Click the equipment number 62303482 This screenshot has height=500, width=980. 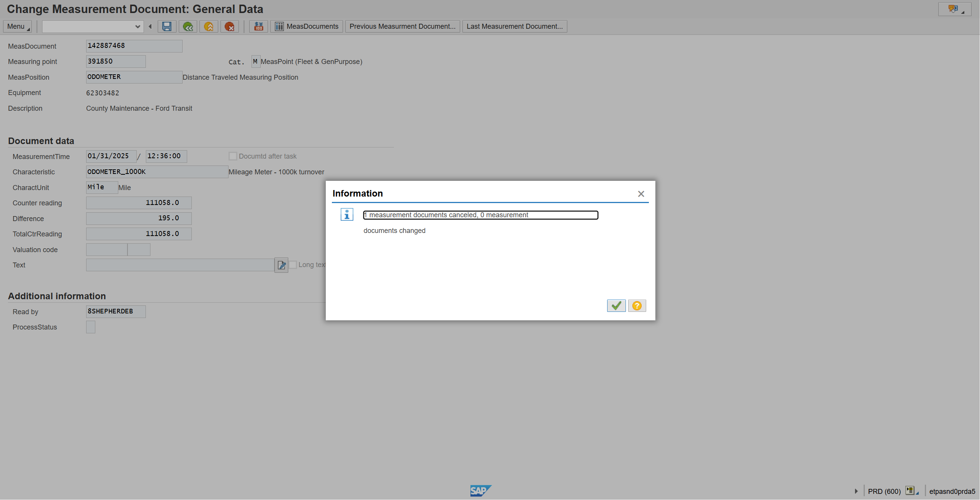103,93
